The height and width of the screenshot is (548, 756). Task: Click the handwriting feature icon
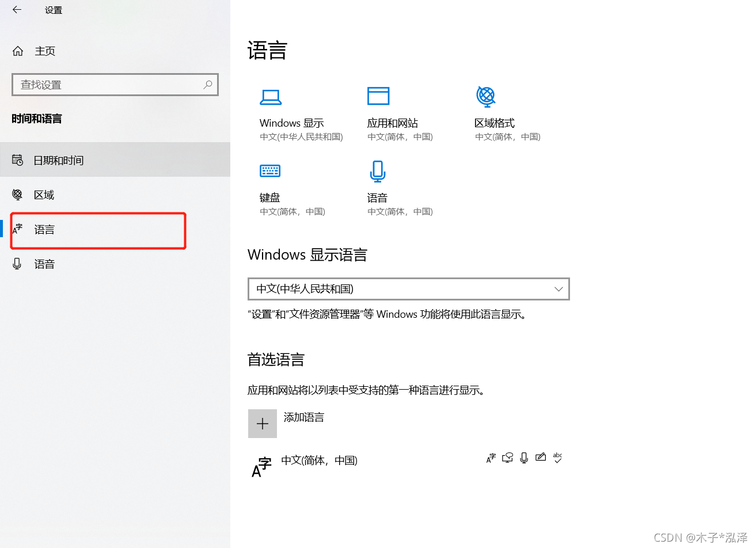coord(540,458)
